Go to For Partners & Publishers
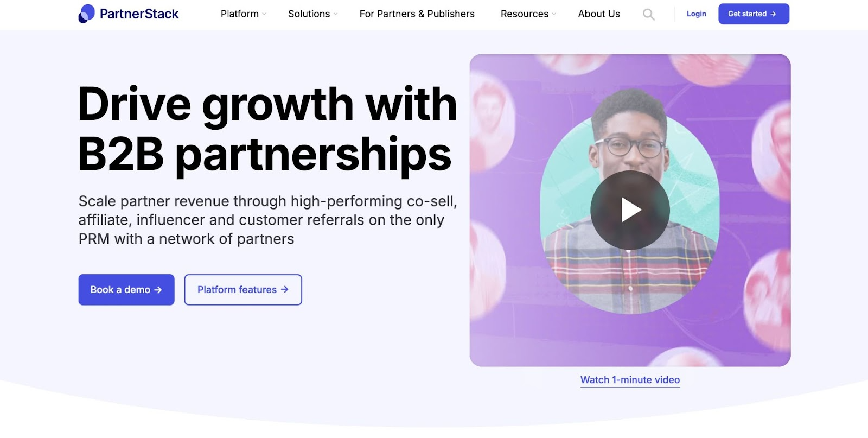This screenshot has height=438, width=868. 417,14
